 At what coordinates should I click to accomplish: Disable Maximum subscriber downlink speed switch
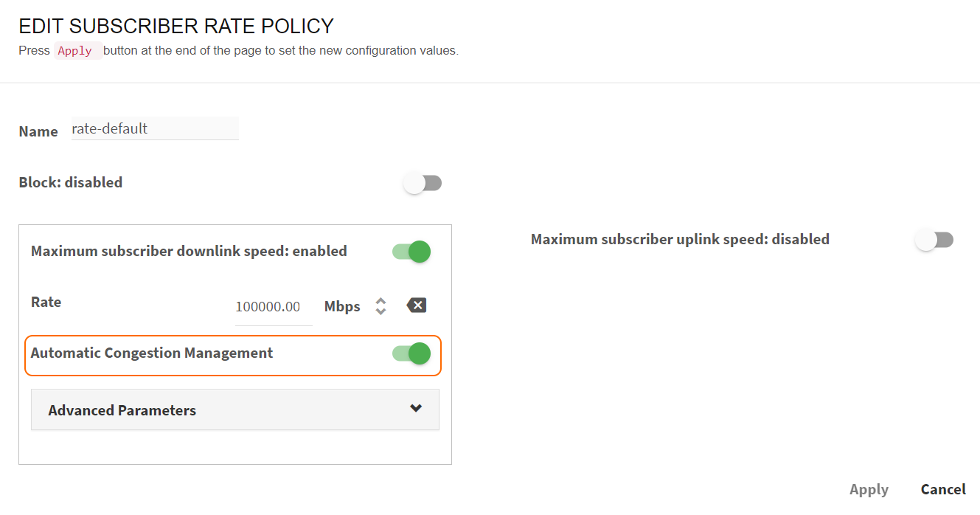411,252
